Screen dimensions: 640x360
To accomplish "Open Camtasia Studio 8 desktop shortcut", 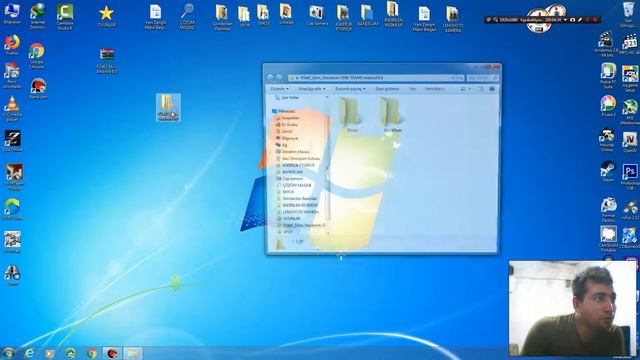I will (x=65, y=16).
